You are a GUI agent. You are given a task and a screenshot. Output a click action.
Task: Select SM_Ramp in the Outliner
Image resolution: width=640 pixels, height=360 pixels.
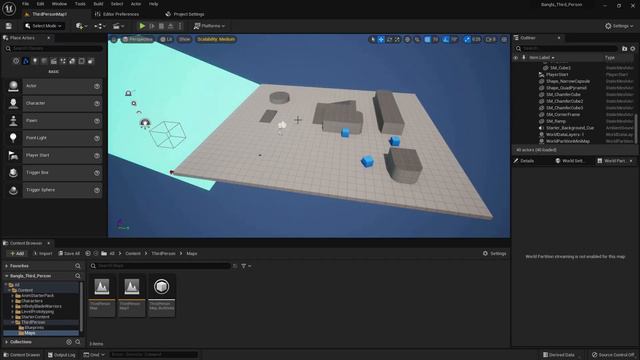pyautogui.click(x=556, y=121)
